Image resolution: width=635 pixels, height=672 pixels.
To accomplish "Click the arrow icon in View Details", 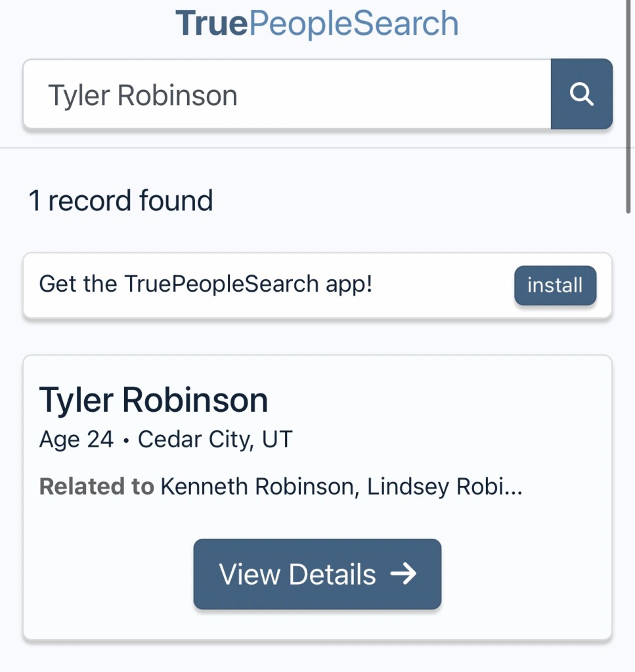I will 403,573.
